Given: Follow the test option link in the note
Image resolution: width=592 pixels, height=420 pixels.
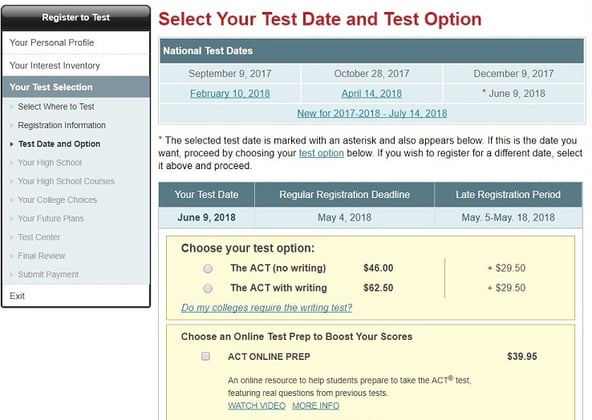Looking at the screenshot, I should (321, 153).
